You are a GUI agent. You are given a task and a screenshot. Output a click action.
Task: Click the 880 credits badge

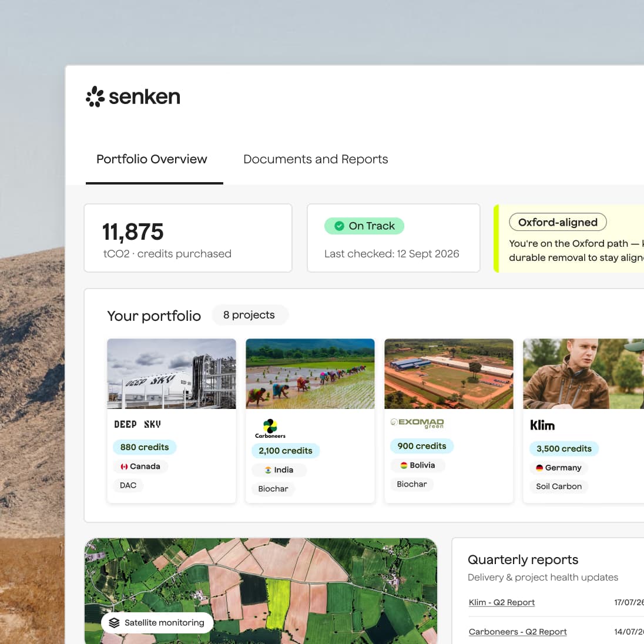(x=145, y=447)
